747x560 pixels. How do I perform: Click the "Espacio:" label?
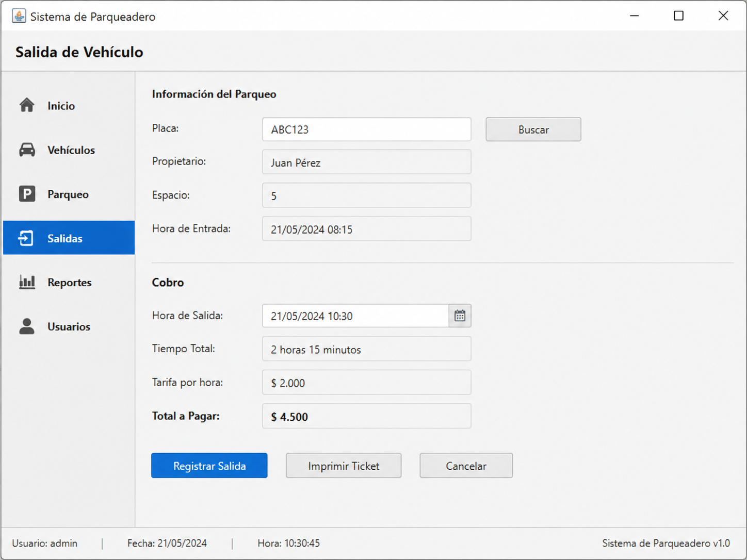tap(171, 195)
